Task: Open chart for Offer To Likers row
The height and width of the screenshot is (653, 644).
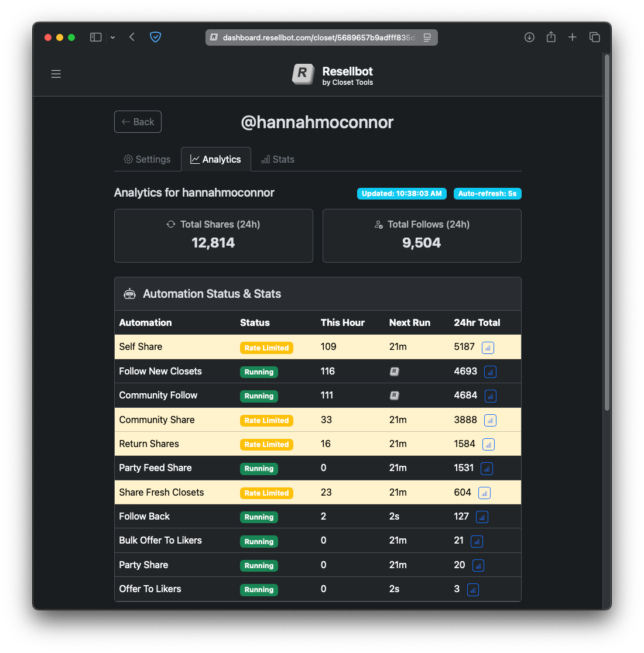Action: click(x=473, y=590)
